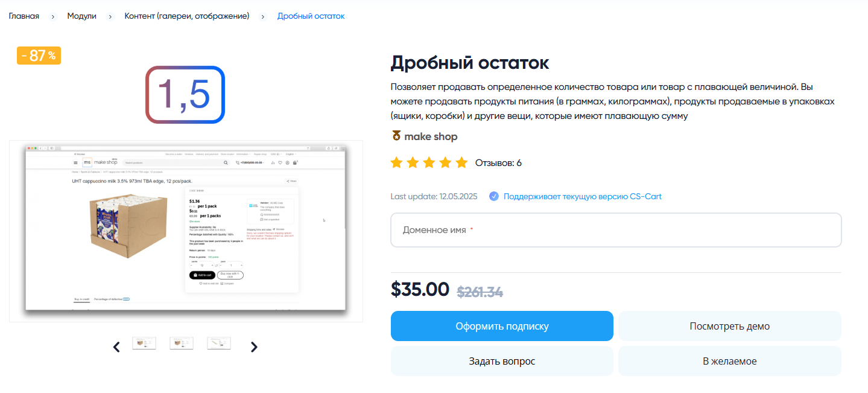Viewport: 868px width, 393px height.
Task: Click the five-star rating
Action: [429, 163]
